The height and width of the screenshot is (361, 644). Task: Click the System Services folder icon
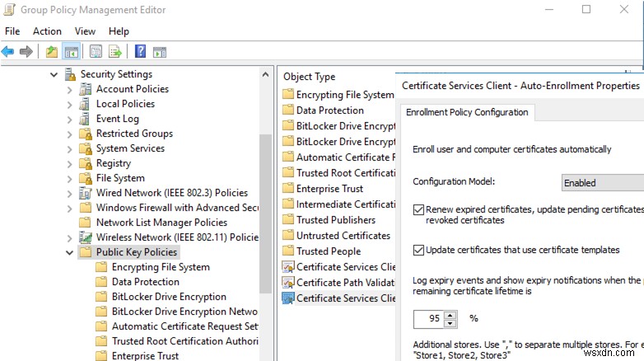pos(85,148)
